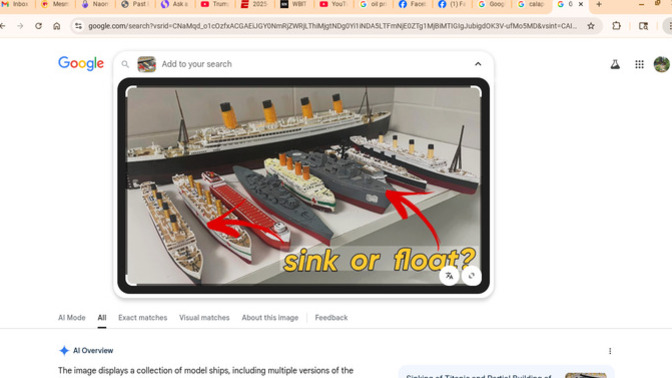Click the circular image search button beside translate

pyautogui.click(x=471, y=276)
